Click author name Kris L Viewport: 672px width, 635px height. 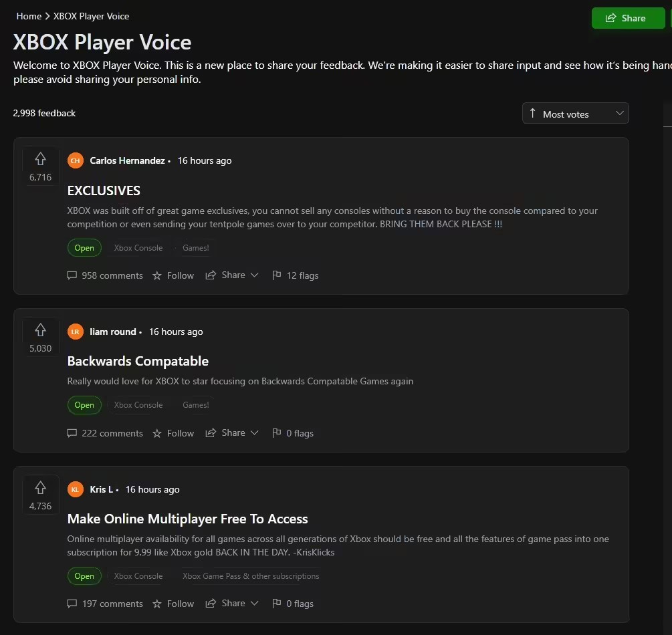tap(102, 489)
